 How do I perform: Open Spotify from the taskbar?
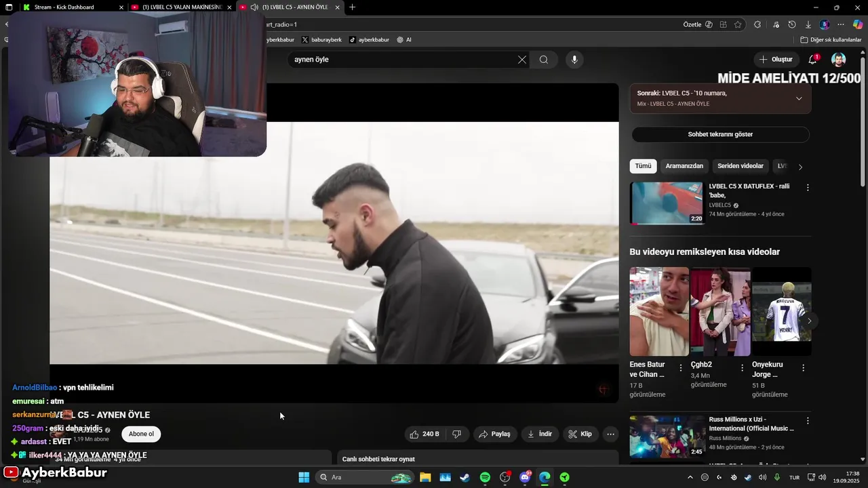[485, 477]
